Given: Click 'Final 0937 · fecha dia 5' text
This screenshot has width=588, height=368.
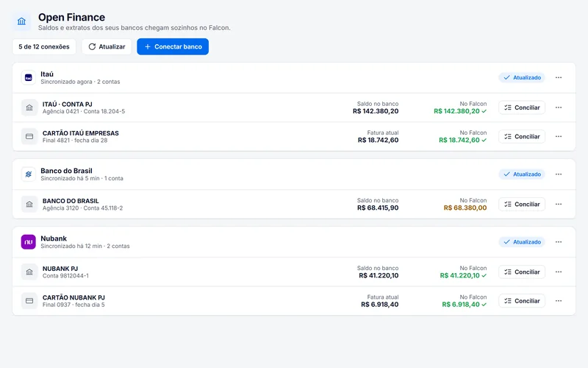Looking at the screenshot, I should coord(73,305).
